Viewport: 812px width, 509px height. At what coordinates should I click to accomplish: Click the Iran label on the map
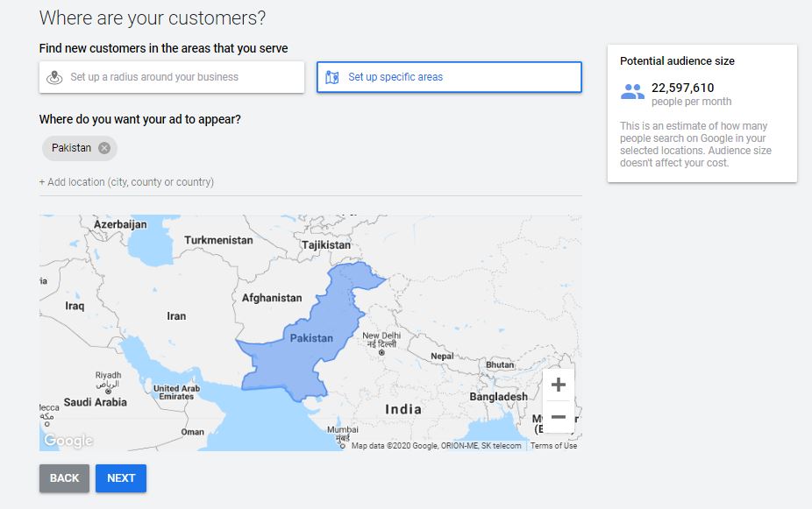pos(176,316)
